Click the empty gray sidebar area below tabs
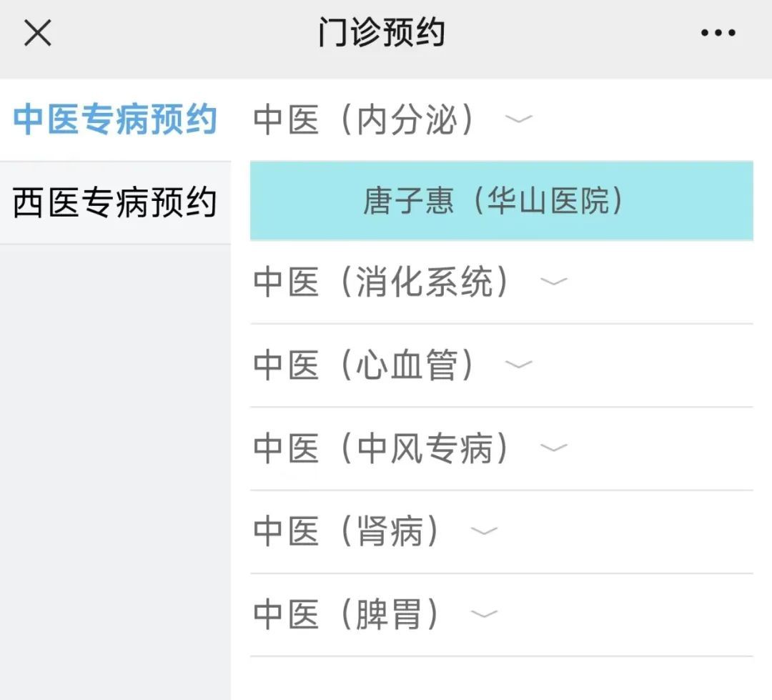 tap(115, 465)
